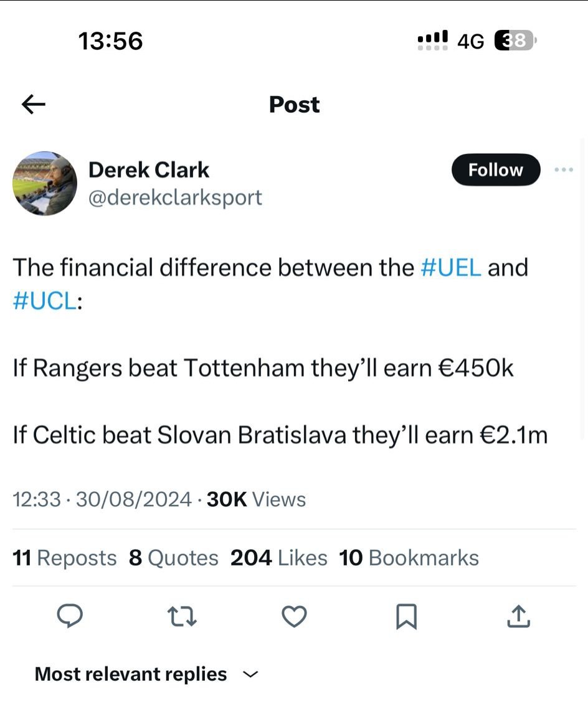View the 8 Quotes list
Image resolution: width=588 pixels, height=705 pixels.
click(174, 558)
